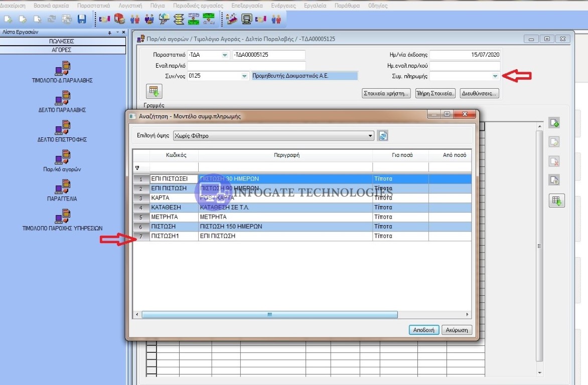Open the Παραστατικά menu
The image size is (588, 385).
point(93,6)
